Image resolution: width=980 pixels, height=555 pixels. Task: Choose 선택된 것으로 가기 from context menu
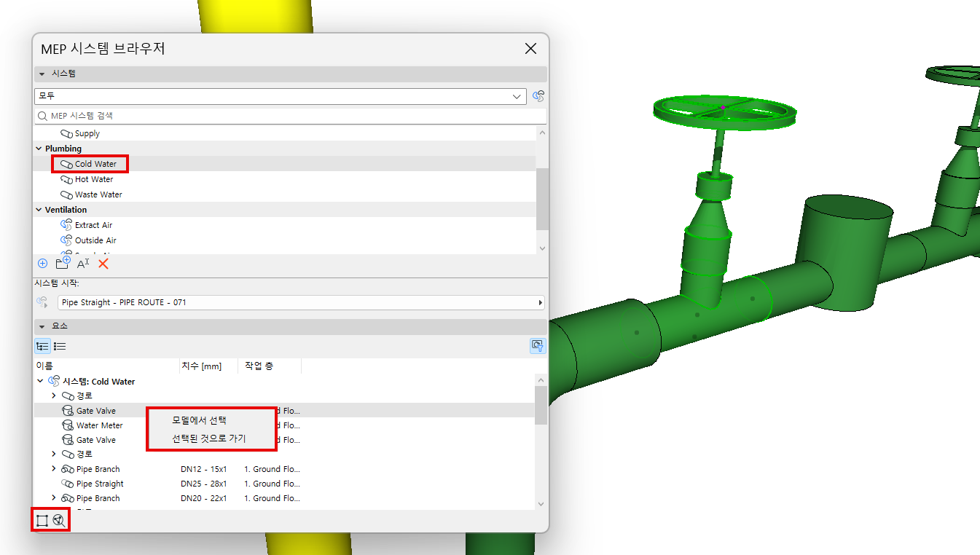pos(209,438)
